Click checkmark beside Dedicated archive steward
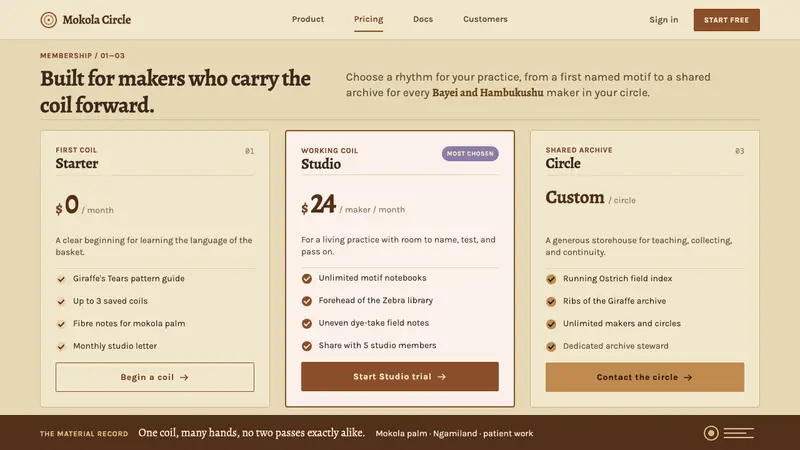The width and height of the screenshot is (800, 450). coord(551,346)
